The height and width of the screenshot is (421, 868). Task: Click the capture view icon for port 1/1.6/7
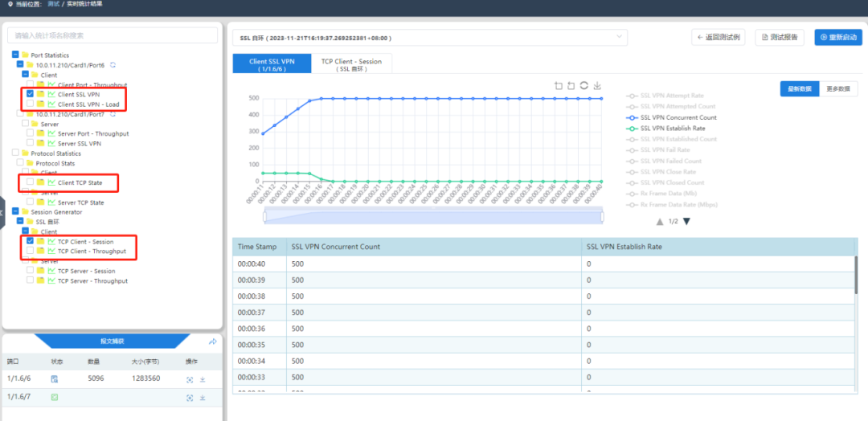pos(190,398)
